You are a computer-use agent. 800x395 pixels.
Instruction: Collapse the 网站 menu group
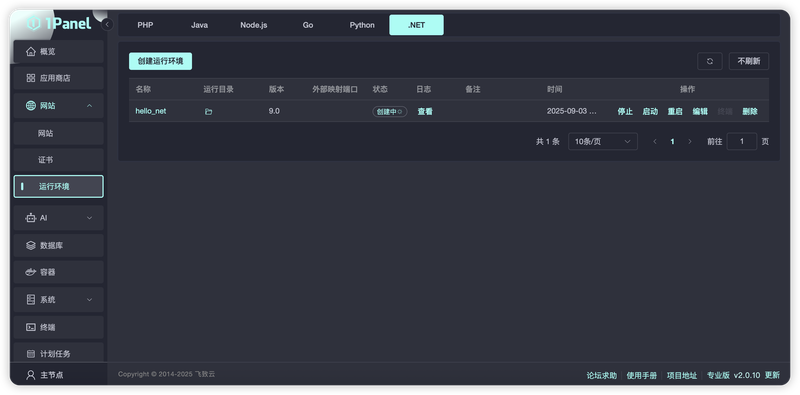coord(59,106)
